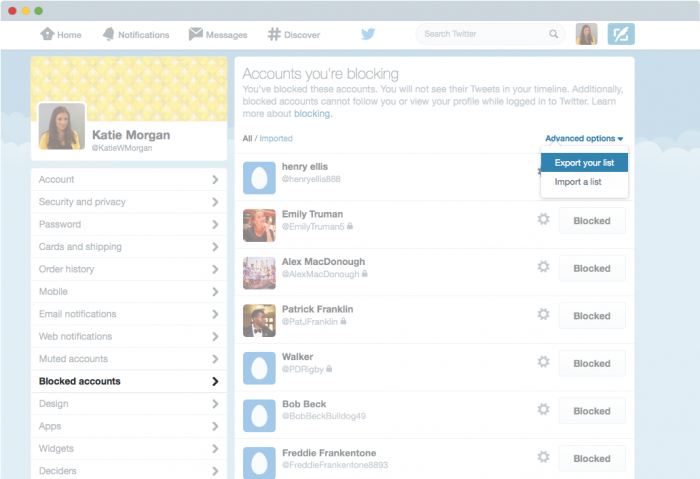Click the search magnifier icon
700x479 pixels.
553,34
